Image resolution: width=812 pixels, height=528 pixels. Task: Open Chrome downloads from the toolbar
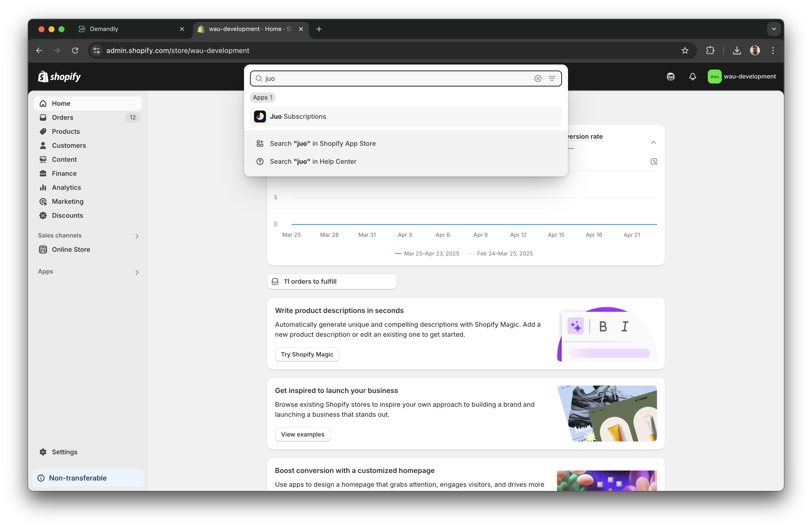[737, 50]
